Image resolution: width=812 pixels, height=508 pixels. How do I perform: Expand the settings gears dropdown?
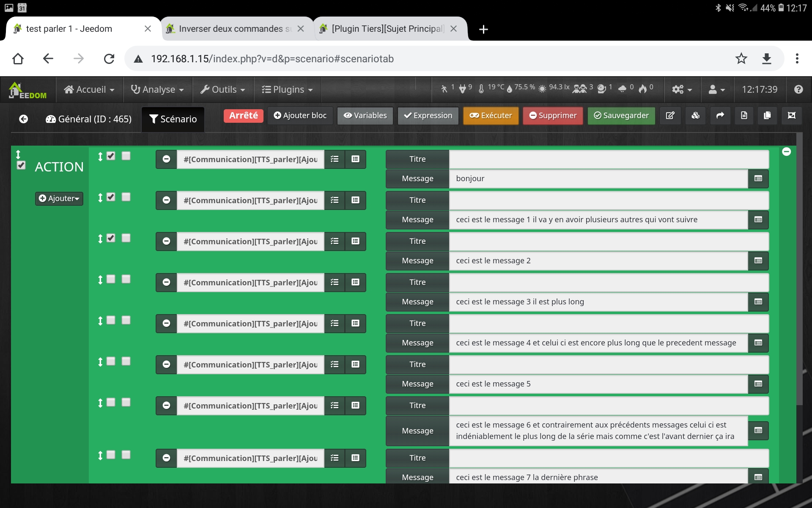pos(682,89)
